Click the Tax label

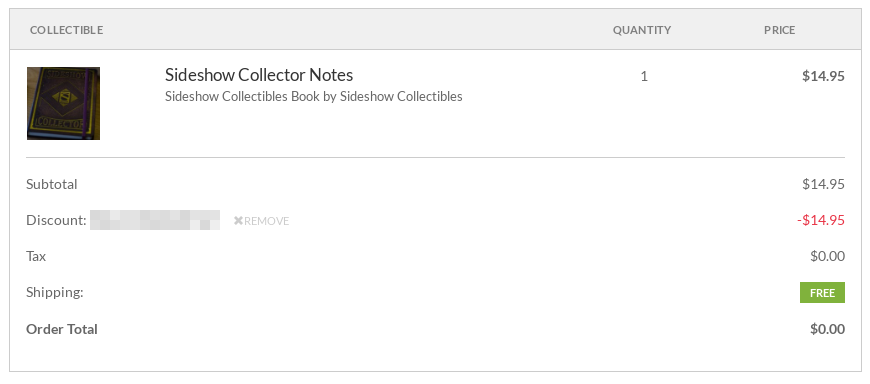[x=36, y=256]
